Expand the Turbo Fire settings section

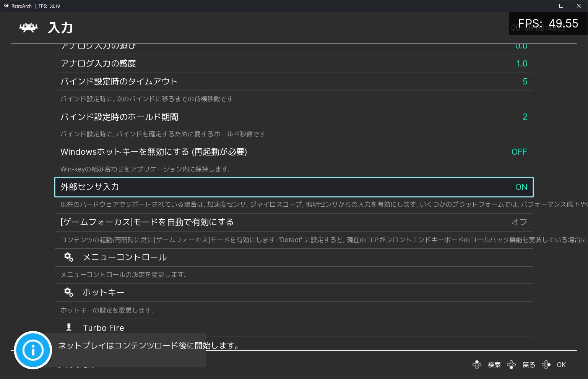103,327
